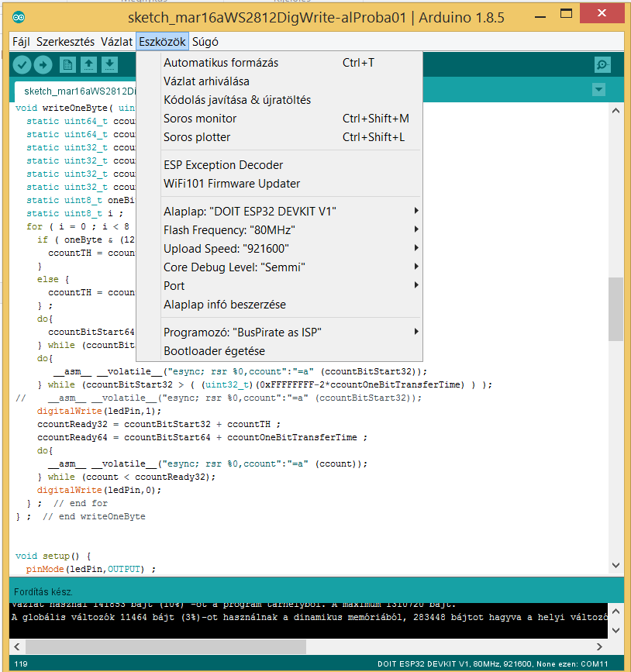Image resolution: width=631 pixels, height=672 pixels.
Task: Create a new sketch with the New icon
Action: [67, 65]
